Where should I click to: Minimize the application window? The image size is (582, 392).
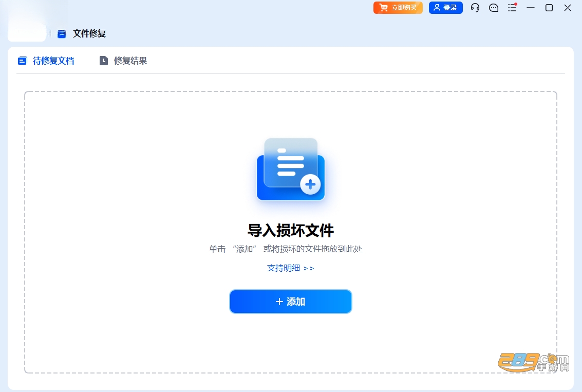coord(531,8)
